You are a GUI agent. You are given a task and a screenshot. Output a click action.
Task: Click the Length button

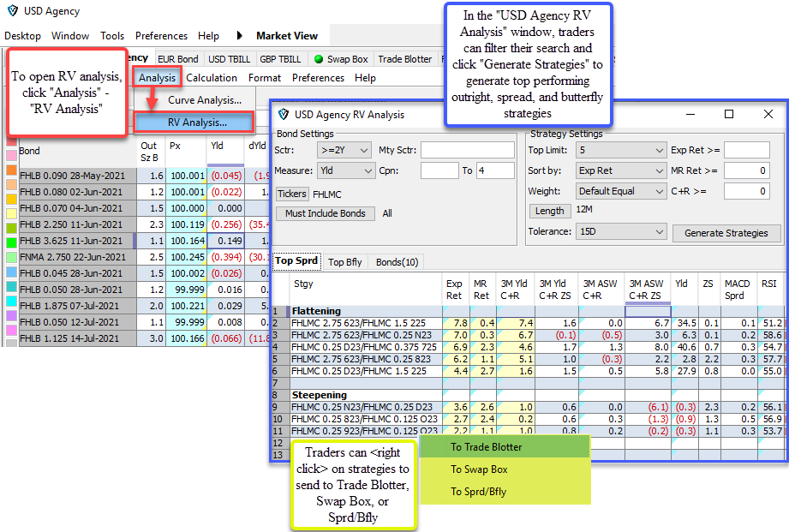[x=549, y=211]
